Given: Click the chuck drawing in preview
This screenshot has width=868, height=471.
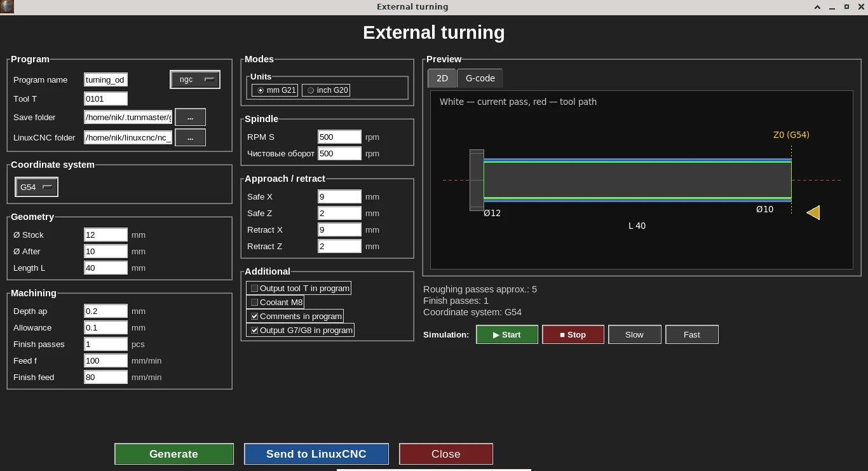Looking at the screenshot, I should pyautogui.click(x=477, y=180).
